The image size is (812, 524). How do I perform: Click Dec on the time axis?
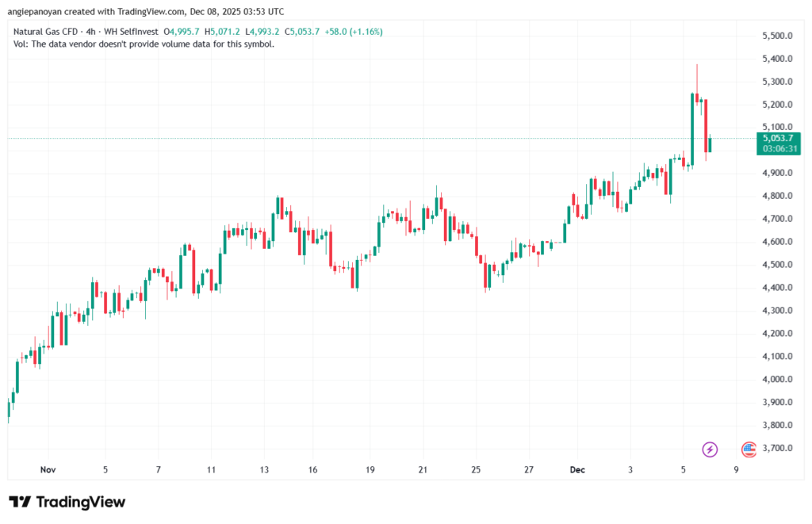pyautogui.click(x=576, y=469)
